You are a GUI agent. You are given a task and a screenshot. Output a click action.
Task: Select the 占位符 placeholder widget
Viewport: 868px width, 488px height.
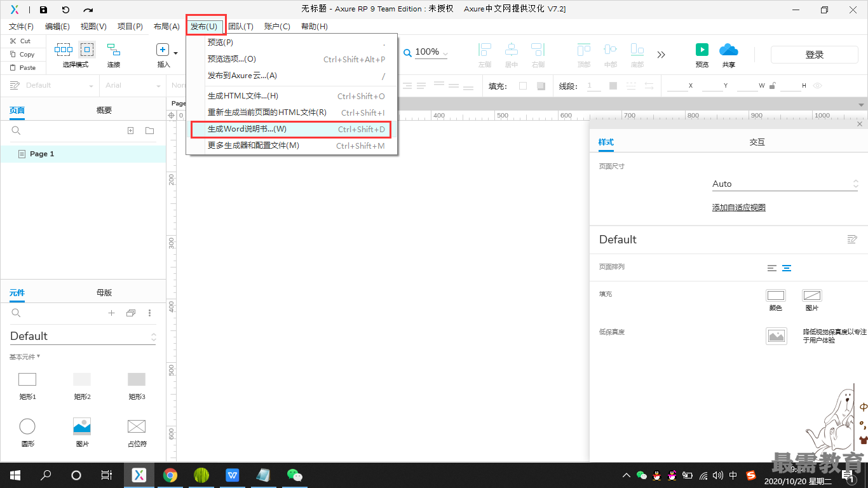pos(137,426)
